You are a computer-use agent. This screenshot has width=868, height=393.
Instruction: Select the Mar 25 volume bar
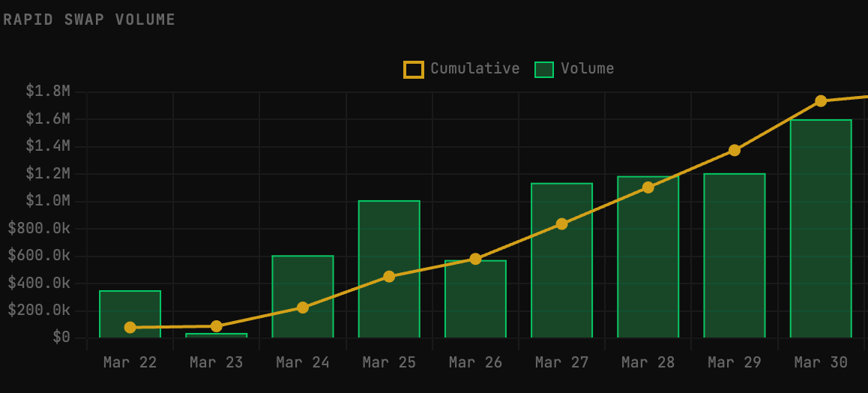coord(389,269)
